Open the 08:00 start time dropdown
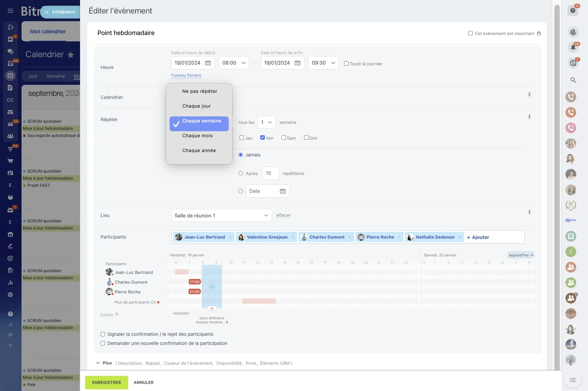Screen dimensions: 588x391 (234, 63)
